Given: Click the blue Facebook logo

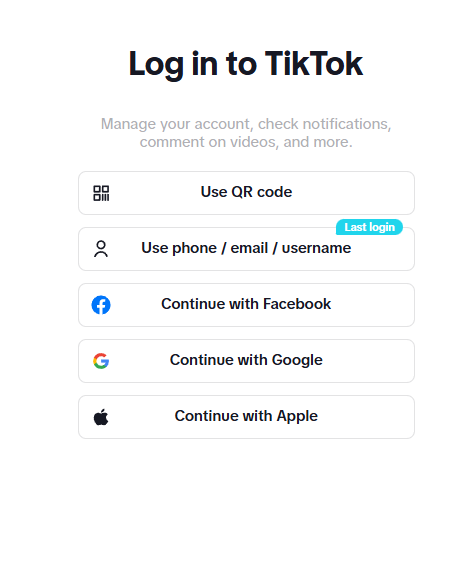Looking at the screenshot, I should point(101,305).
